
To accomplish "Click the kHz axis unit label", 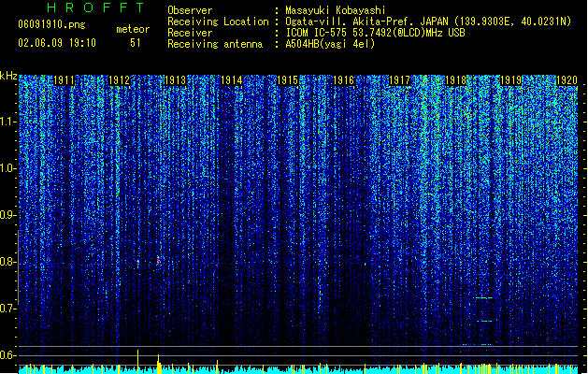I will [8, 76].
